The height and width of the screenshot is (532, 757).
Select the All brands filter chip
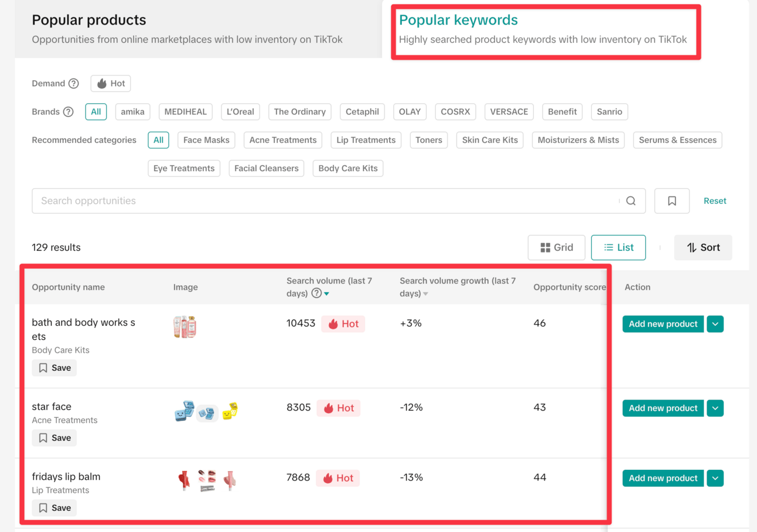(x=96, y=111)
